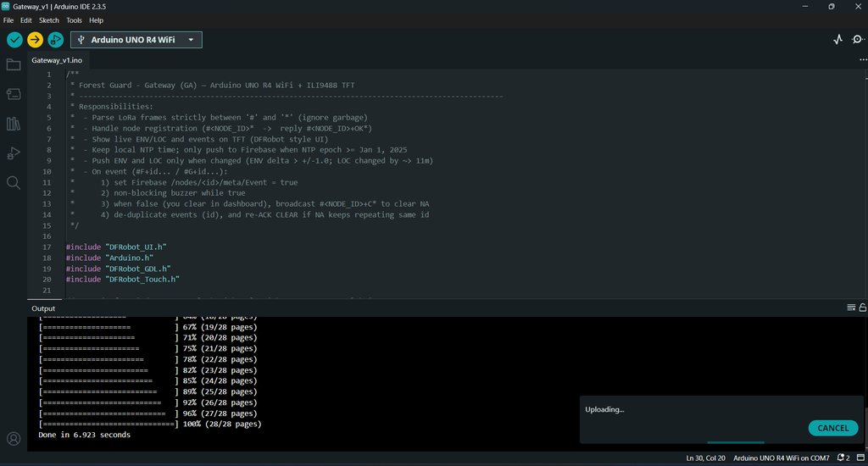The height and width of the screenshot is (466, 868).
Task: Toggle bottom panel icon in status bar
Action: tap(861, 458)
